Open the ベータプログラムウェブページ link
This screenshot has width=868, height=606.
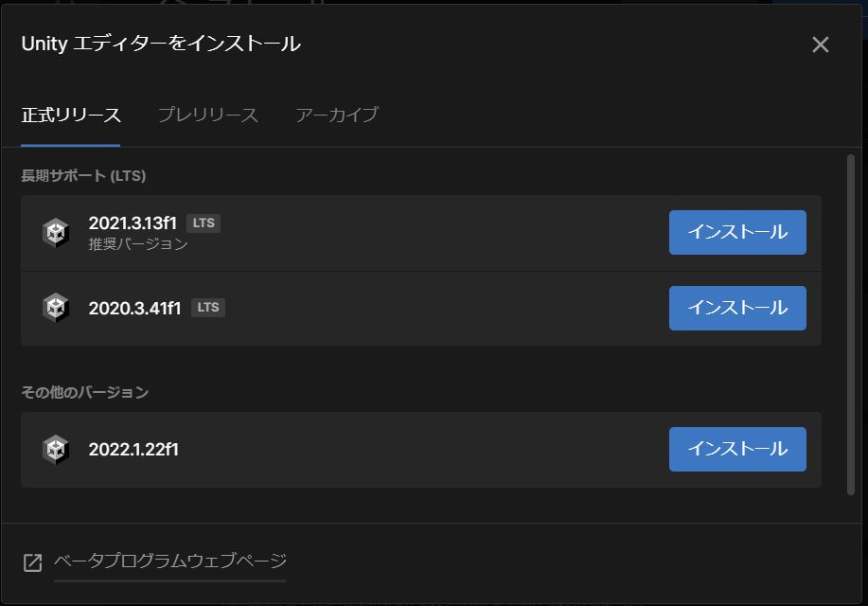170,561
